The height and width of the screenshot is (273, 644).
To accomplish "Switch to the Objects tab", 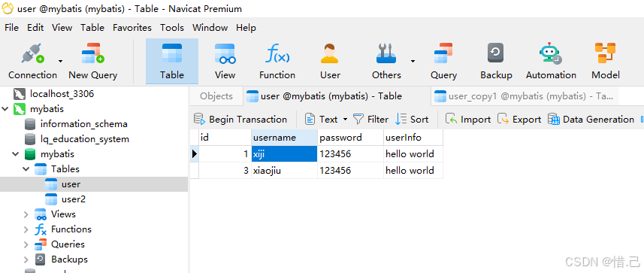I will pyautogui.click(x=216, y=96).
